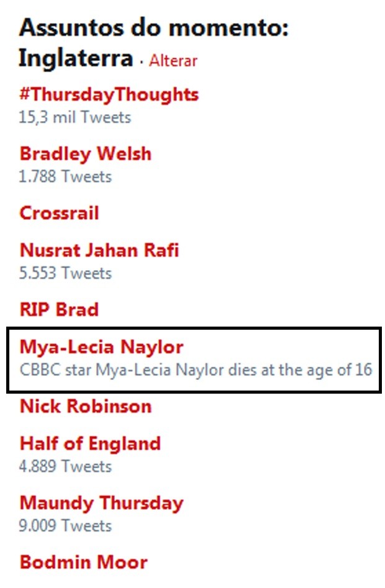Open the Mya-Lecia Naylor trend title
This screenshot has height=588, width=385.
tap(102, 347)
